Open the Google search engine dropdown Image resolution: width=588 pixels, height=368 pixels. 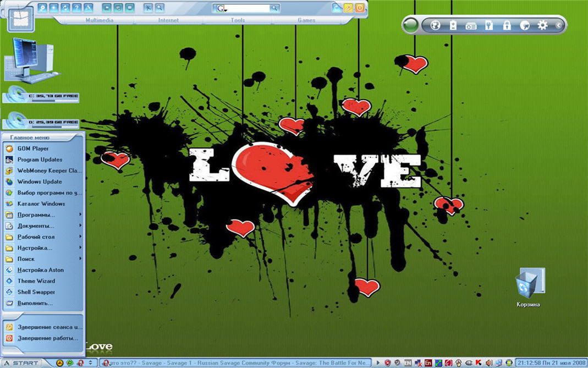point(222,9)
